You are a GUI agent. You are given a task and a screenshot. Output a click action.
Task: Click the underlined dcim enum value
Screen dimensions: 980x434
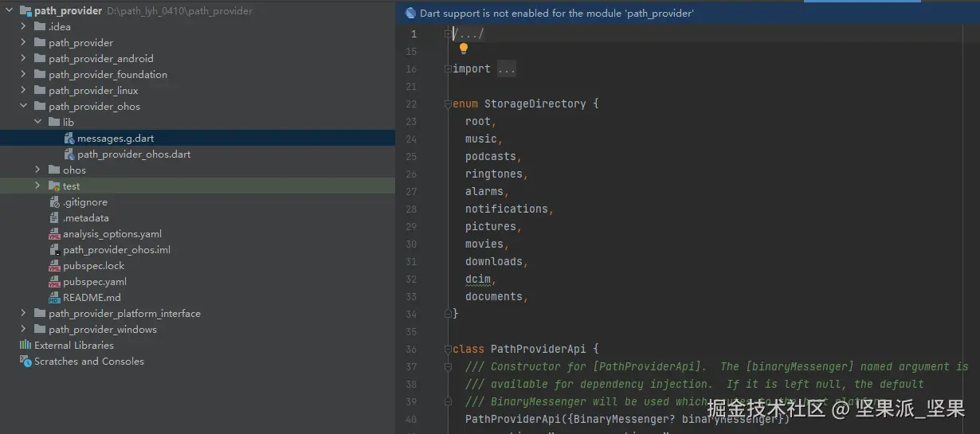pyautogui.click(x=478, y=279)
